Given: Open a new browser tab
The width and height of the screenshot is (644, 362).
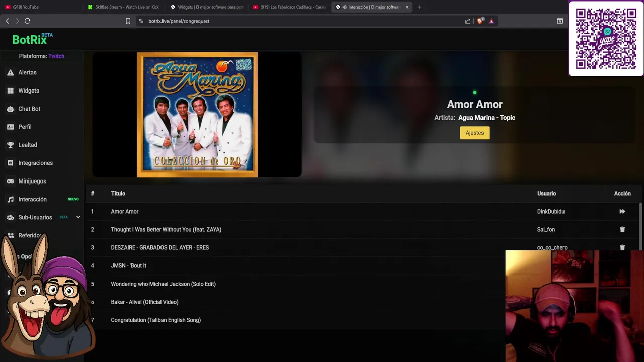Looking at the screenshot, I should click(419, 7).
